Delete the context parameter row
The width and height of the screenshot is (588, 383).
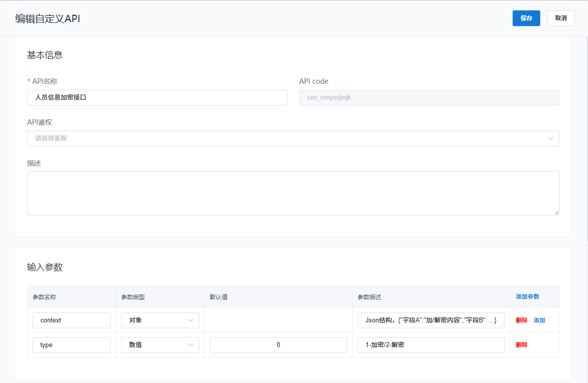coord(522,320)
